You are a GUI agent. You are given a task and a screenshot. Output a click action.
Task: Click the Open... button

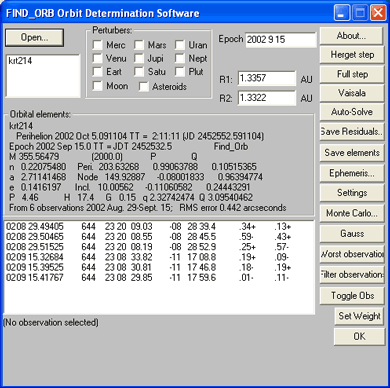[34, 37]
